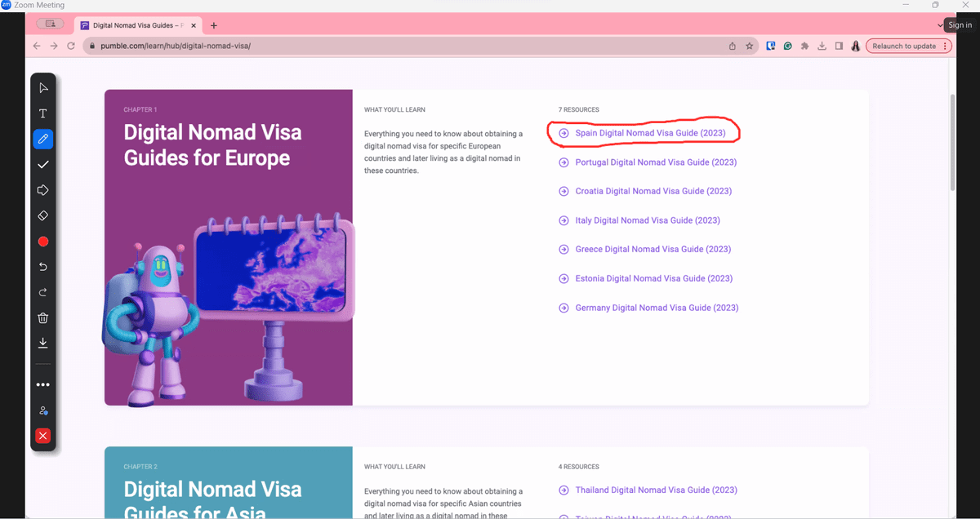
Task: Expand the tab search chevron
Action: coord(940,25)
